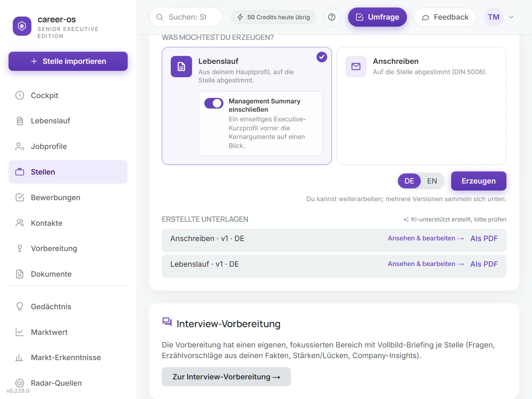Click the Lebenslauf document icon in sidebar
The image size is (532, 399).
point(20,121)
